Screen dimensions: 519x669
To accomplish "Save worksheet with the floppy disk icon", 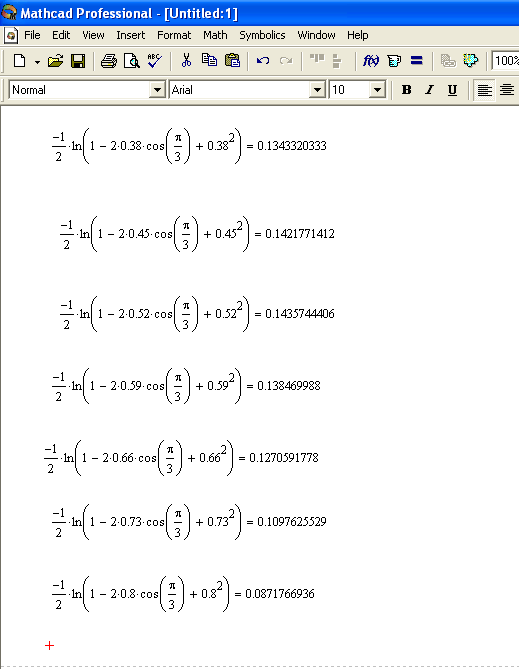I will click(x=78, y=61).
